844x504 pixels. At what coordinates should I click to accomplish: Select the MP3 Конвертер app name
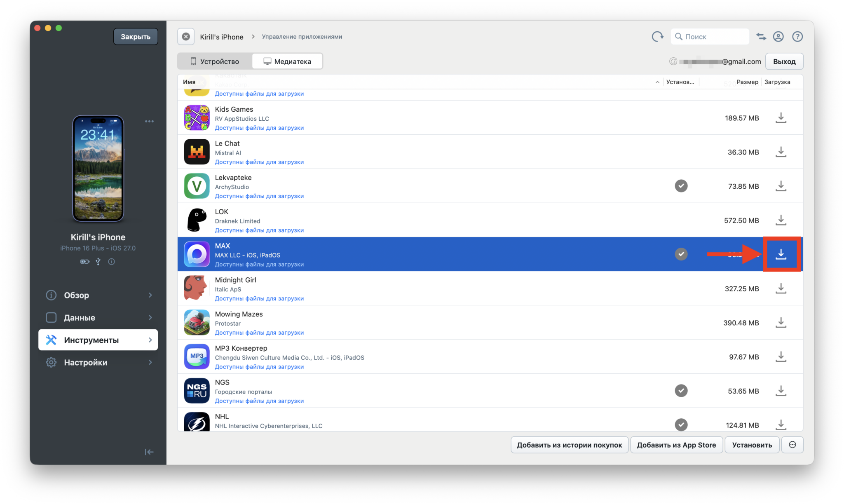241,348
